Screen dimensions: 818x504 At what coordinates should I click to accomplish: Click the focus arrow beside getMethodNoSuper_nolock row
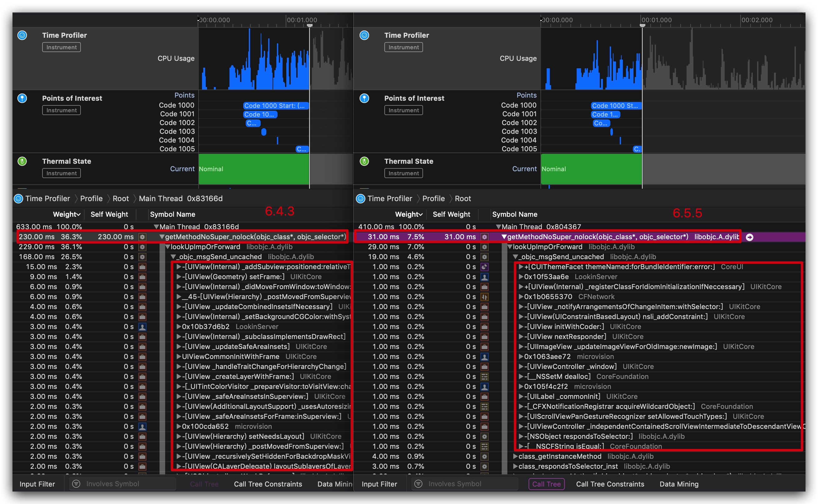coord(749,237)
